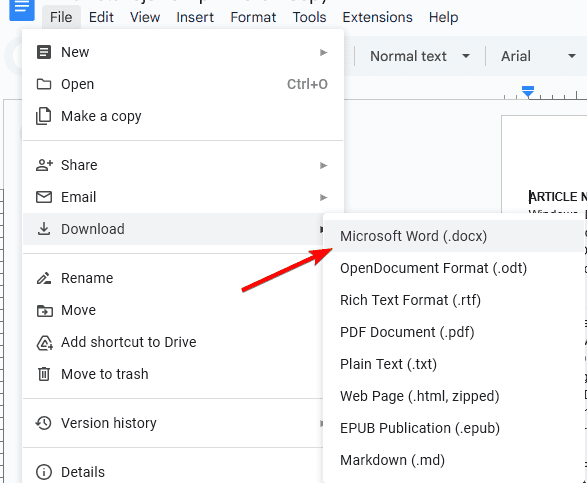Click the Make a copy icon

click(x=43, y=116)
